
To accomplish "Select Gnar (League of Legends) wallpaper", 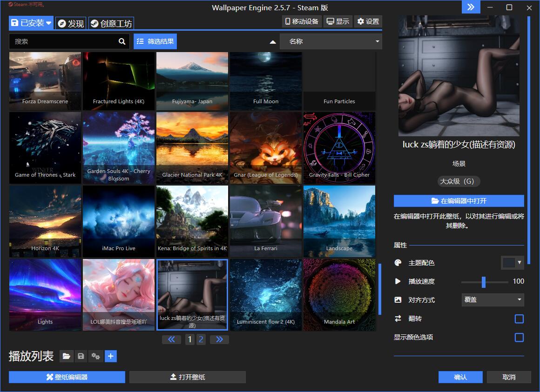I will tap(266, 148).
